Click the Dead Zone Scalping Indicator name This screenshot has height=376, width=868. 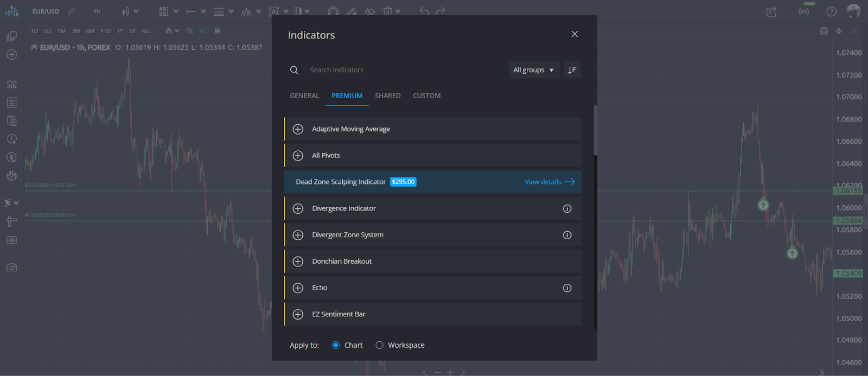[341, 182]
